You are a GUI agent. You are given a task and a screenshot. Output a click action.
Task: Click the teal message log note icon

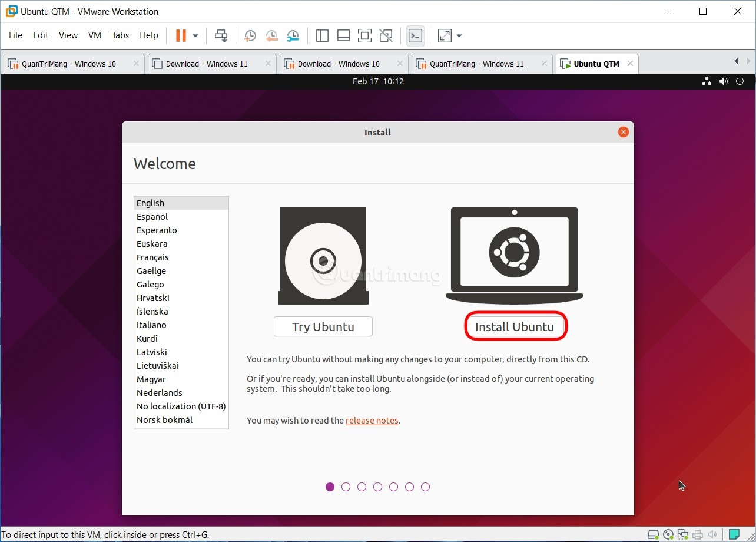[x=734, y=535]
